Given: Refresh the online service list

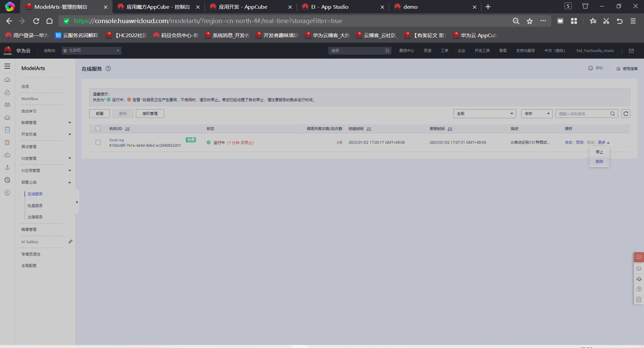Looking at the screenshot, I should click(626, 114).
